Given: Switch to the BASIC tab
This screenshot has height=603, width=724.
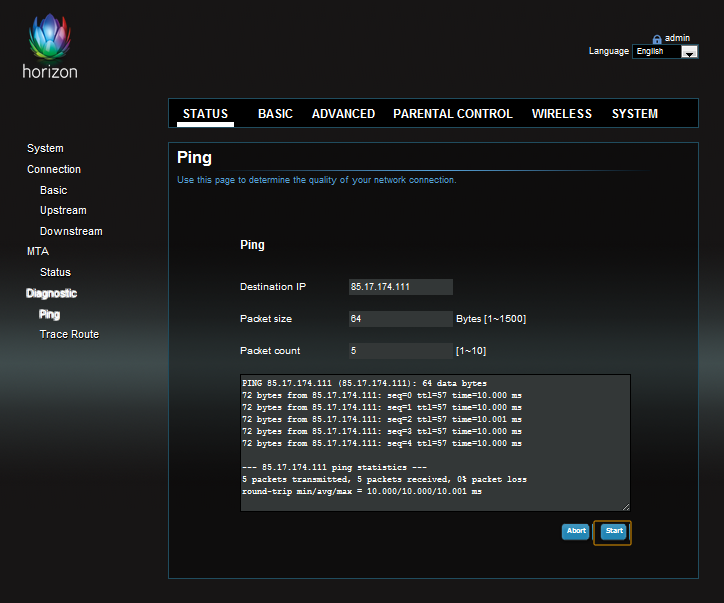Looking at the screenshot, I should [x=275, y=114].
